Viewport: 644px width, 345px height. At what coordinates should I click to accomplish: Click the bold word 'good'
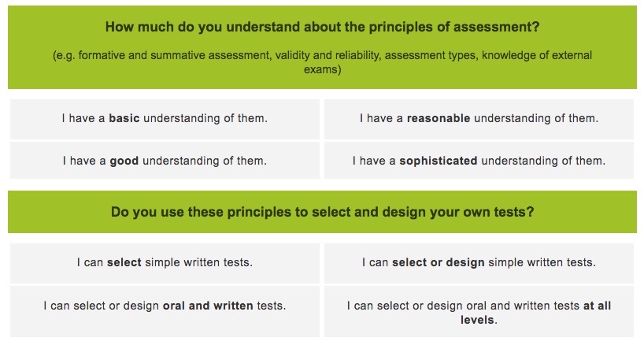point(124,161)
